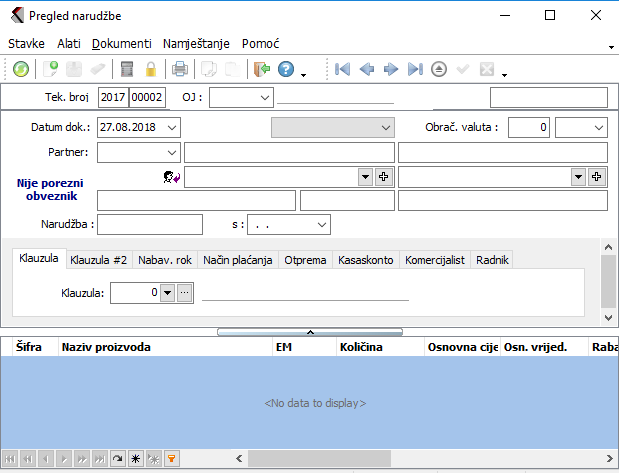Jump to first record navigation arrow
Screen dimensions: 619x473
coord(342,69)
